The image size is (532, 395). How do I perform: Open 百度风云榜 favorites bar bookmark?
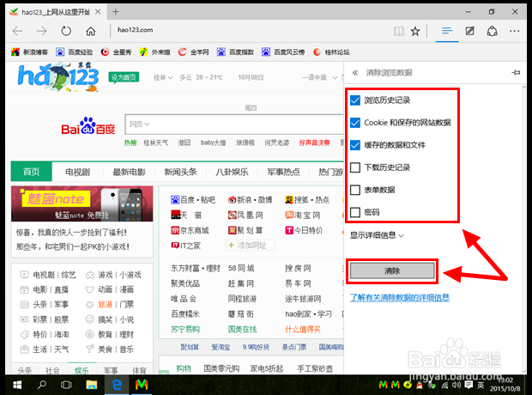point(283,52)
